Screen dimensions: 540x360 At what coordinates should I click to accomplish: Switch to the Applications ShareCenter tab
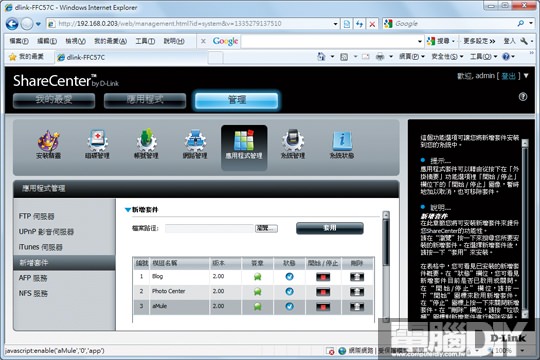tap(145, 100)
